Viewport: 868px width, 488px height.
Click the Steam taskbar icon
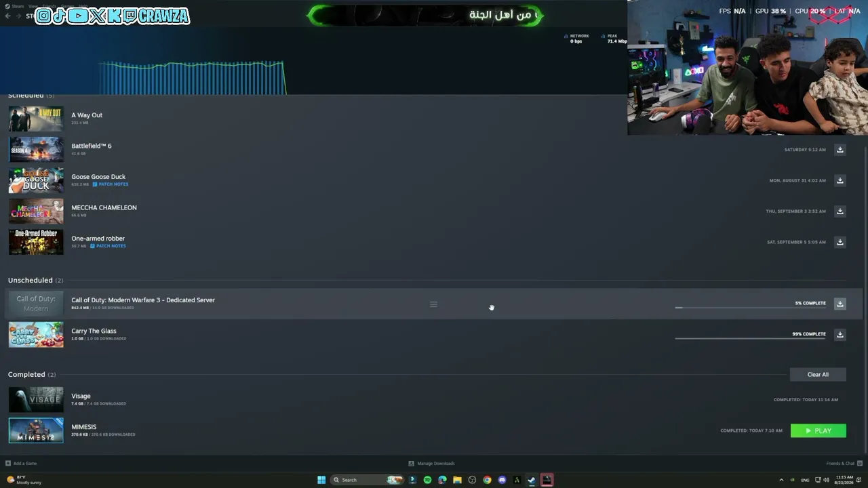[532, 480]
